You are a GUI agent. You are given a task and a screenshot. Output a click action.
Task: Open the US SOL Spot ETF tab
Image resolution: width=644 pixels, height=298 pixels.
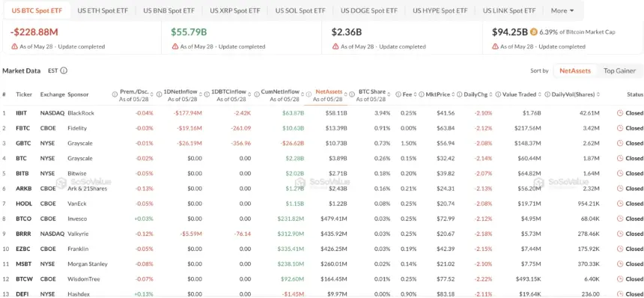[300, 10]
